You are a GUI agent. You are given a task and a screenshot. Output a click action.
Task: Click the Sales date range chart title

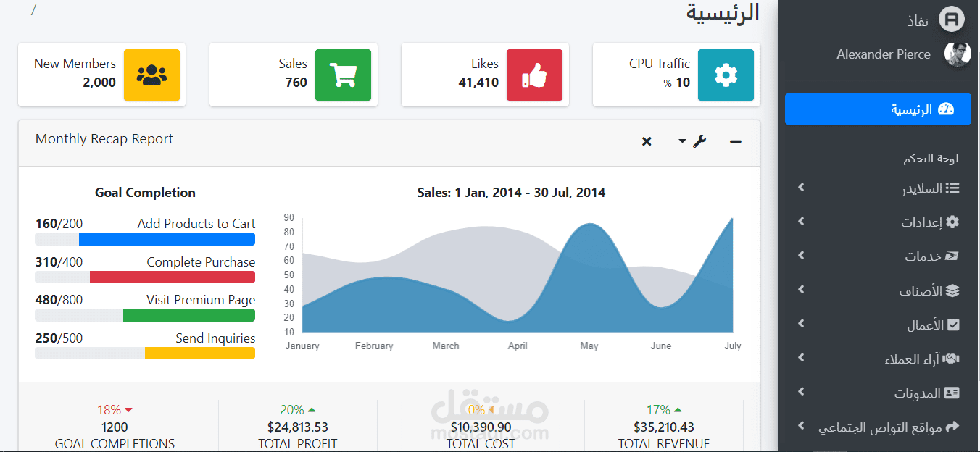[511, 193]
